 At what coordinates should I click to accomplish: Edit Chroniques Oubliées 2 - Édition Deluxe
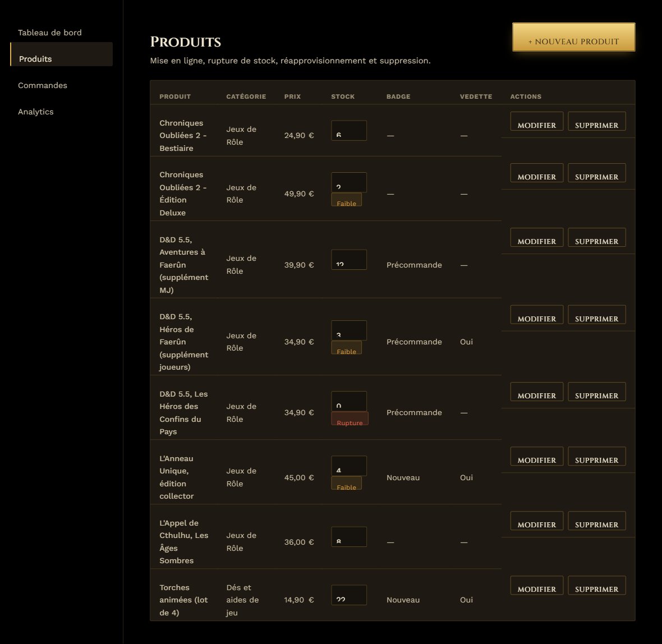tap(536, 173)
